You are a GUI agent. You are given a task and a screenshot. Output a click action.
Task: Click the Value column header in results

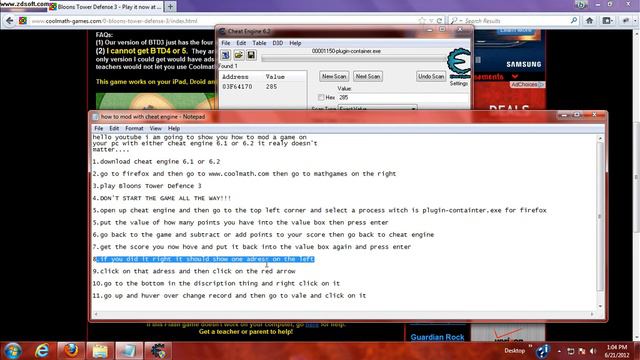(x=275, y=77)
